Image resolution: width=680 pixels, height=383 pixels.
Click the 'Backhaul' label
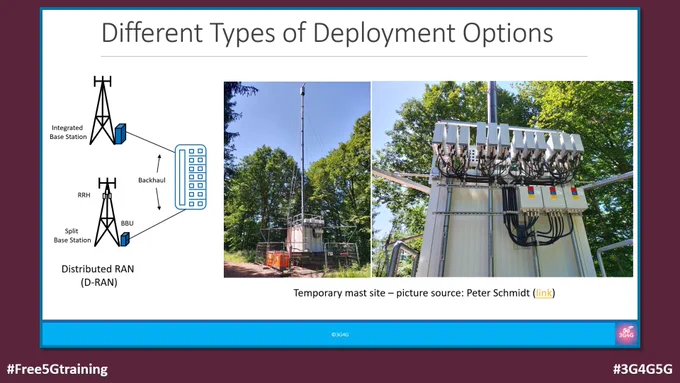click(152, 180)
